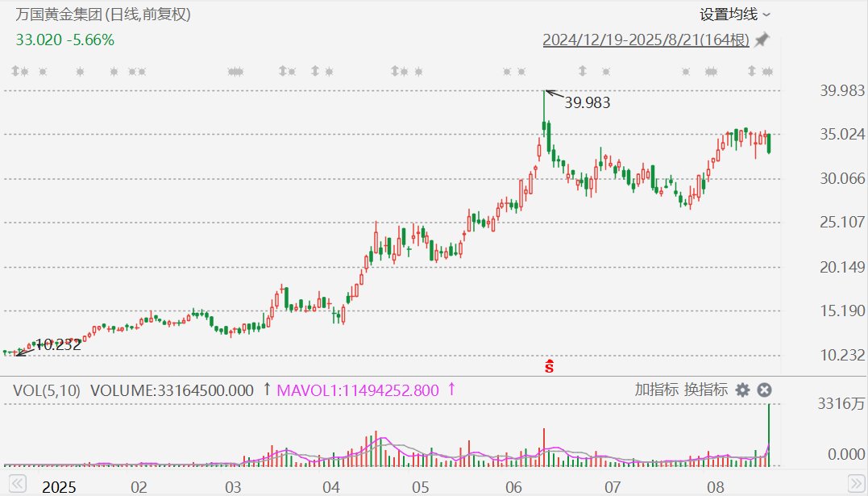Click the 03 month axis label
Screen dimensions: 868x496
click(x=233, y=487)
